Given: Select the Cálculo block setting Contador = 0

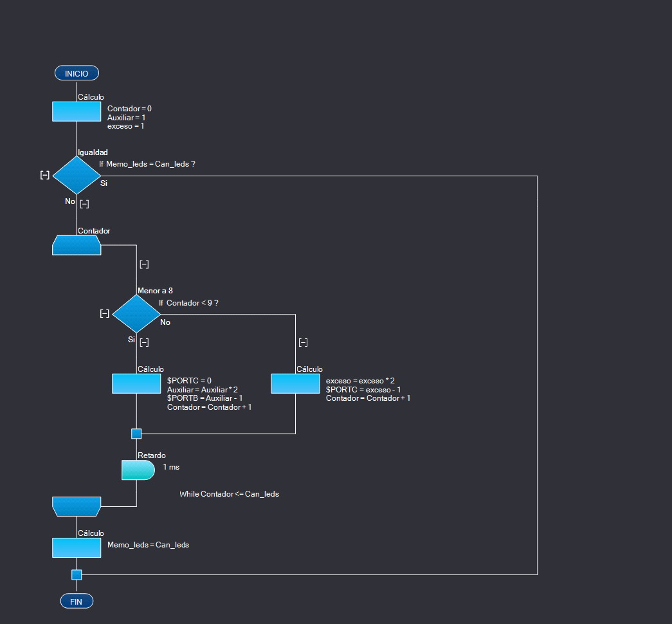Looking at the screenshot, I should click(77, 111).
